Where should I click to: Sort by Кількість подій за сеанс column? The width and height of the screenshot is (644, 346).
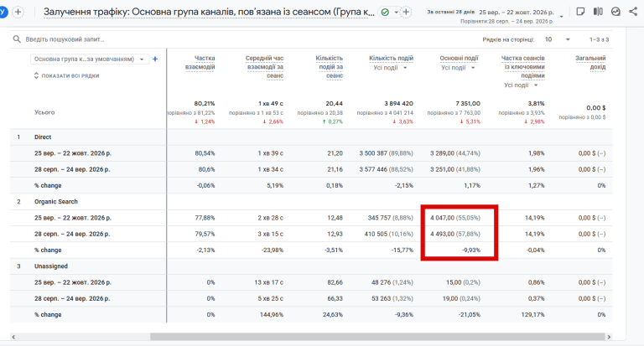[x=329, y=67]
